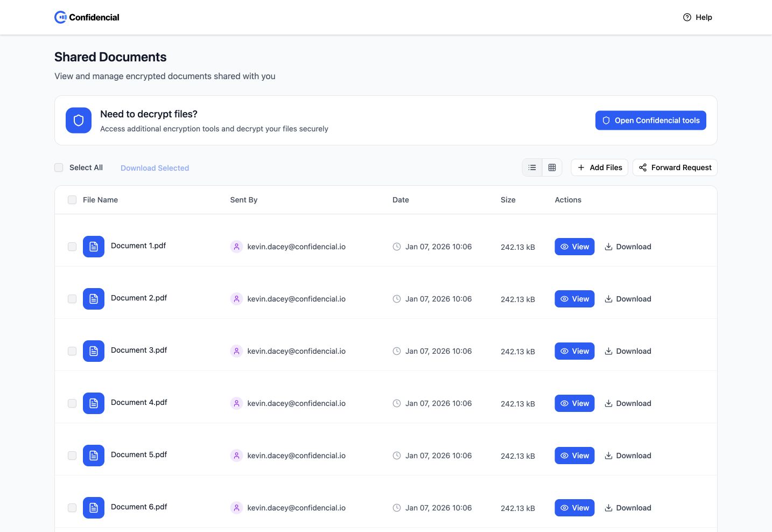The width and height of the screenshot is (772, 532).
Task: Toggle the File Name header checkbox
Action: point(72,200)
